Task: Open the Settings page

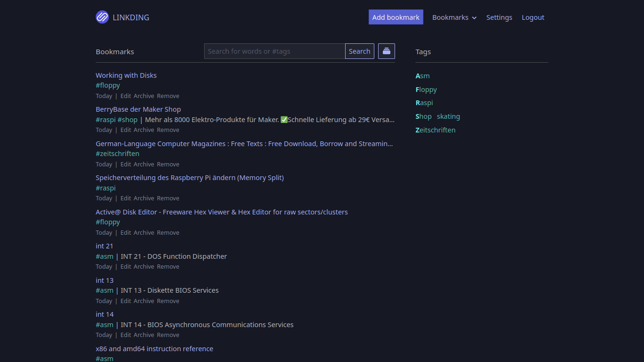Action: [x=499, y=17]
